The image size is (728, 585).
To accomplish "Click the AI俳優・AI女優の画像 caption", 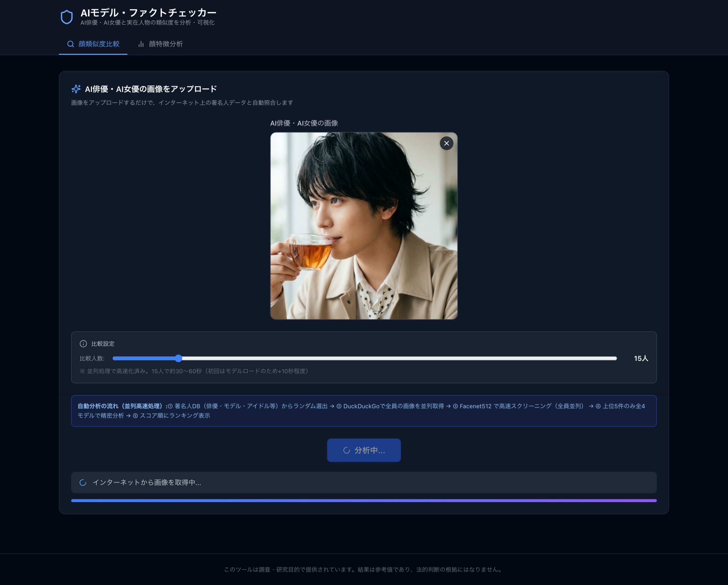I will 304,123.
